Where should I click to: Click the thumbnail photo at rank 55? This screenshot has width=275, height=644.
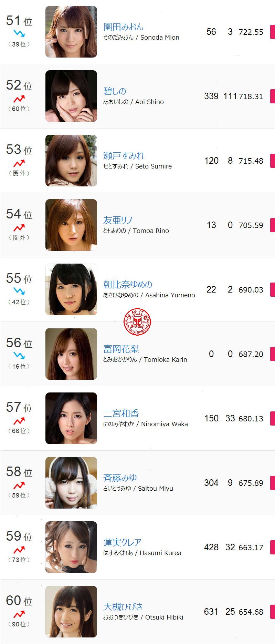pos(71,289)
